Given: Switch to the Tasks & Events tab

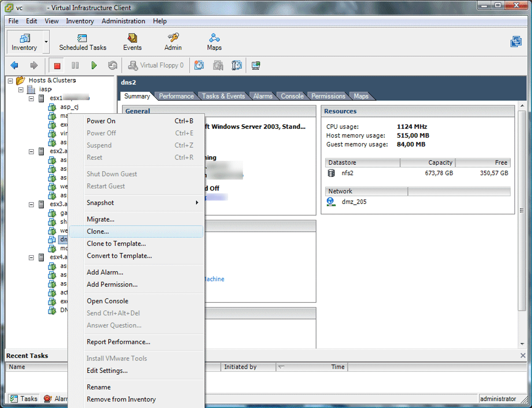Looking at the screenshot, I should coord(223,96).
